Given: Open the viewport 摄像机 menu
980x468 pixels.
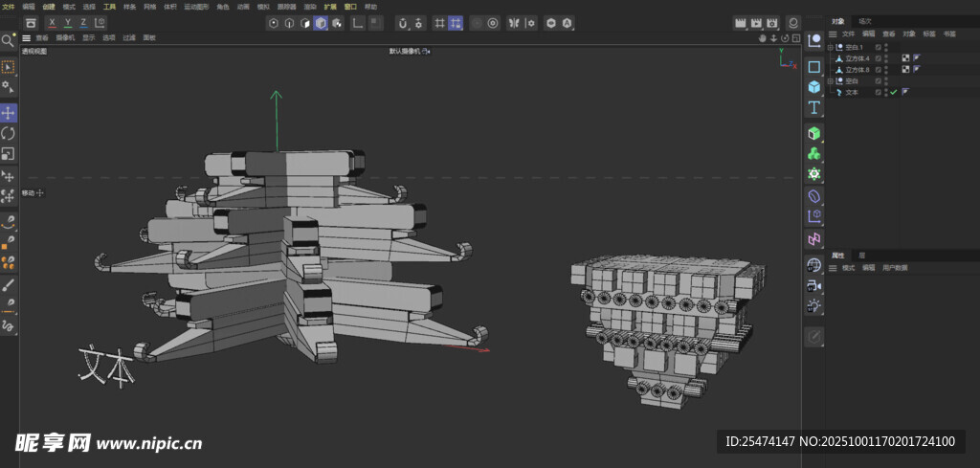Looking at the screenshot, I should click(65, 38).
